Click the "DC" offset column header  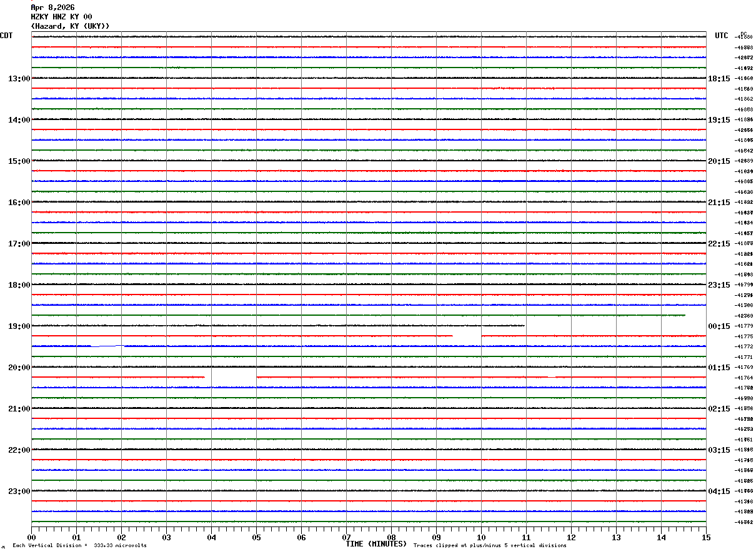pos(744,34)
